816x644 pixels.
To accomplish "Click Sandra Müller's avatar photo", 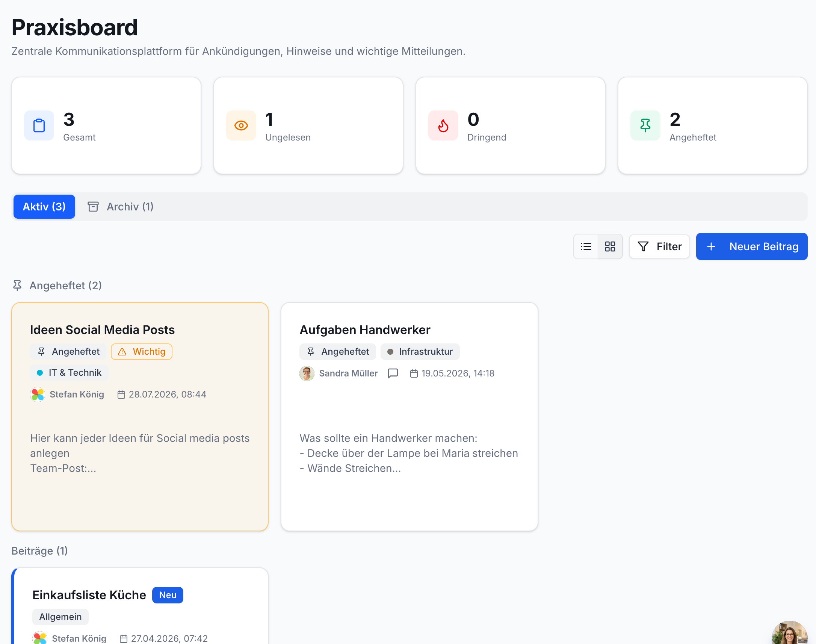I will click(307, 373).
